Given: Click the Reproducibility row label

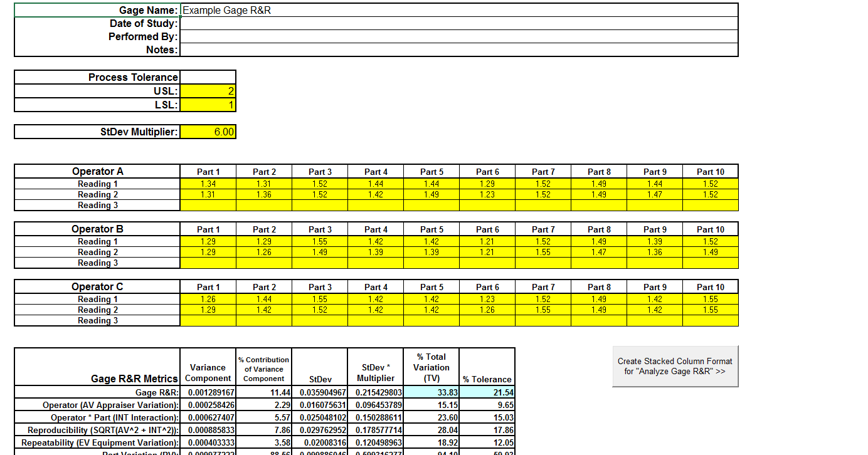Looking at the screenshot, I should point(97,430).
